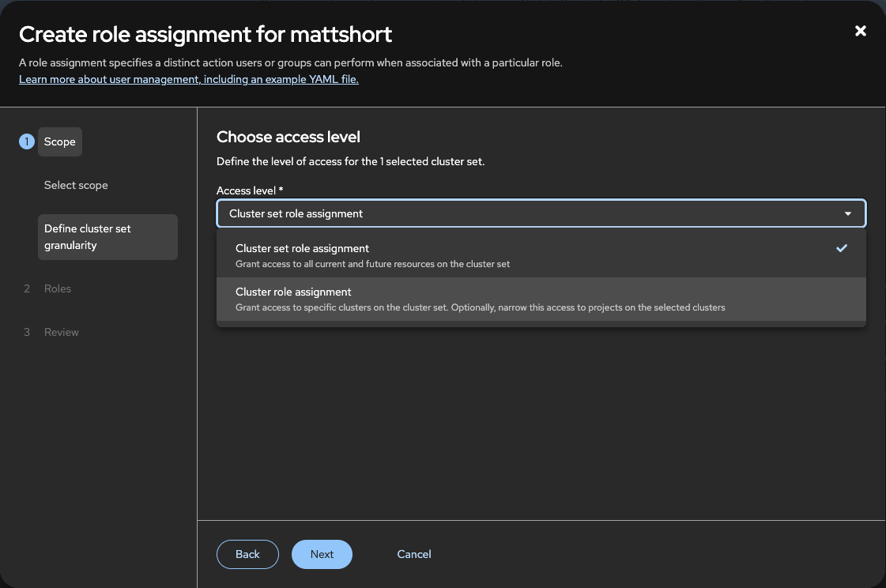Viewport: 886px width, 588px height.
Task: Click the step 3 number beside Review
Action: (x=27, y=332)
